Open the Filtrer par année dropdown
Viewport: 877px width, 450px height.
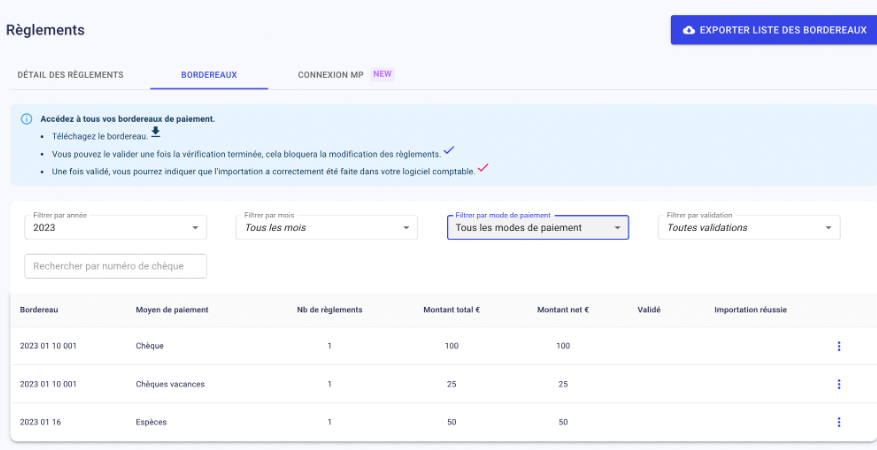[116, 228]
